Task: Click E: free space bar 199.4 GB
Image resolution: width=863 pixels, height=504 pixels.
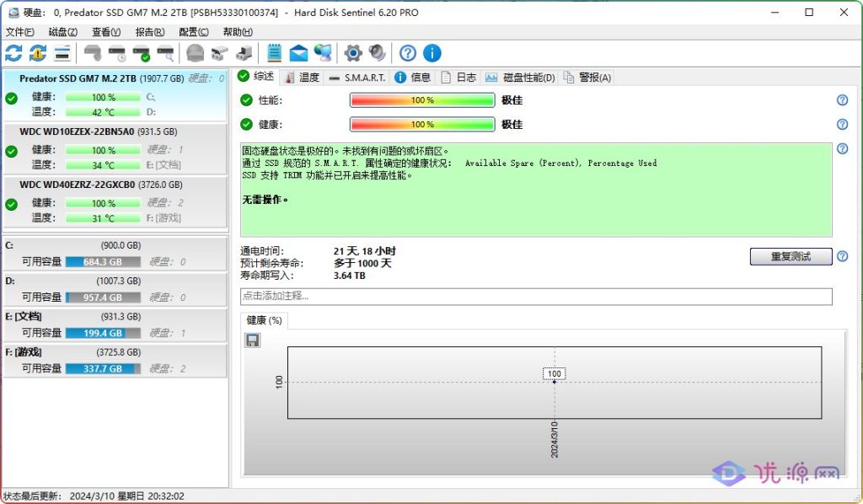Action: coord(103,333)
